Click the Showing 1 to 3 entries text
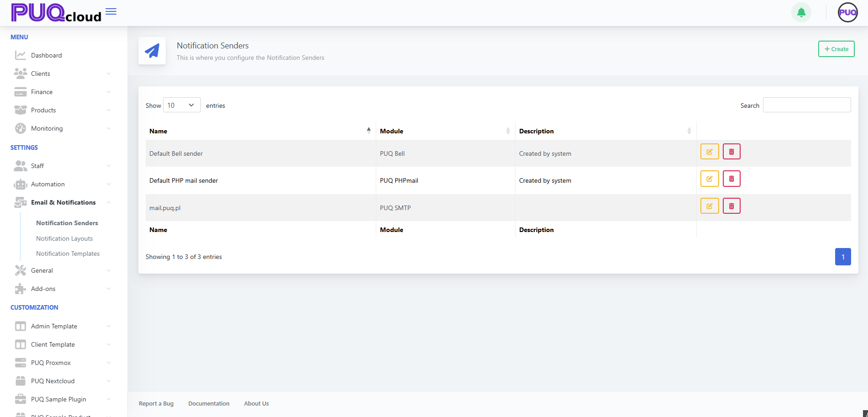Image resolution: width=868 pixels, height=417 pixels. 184,257
